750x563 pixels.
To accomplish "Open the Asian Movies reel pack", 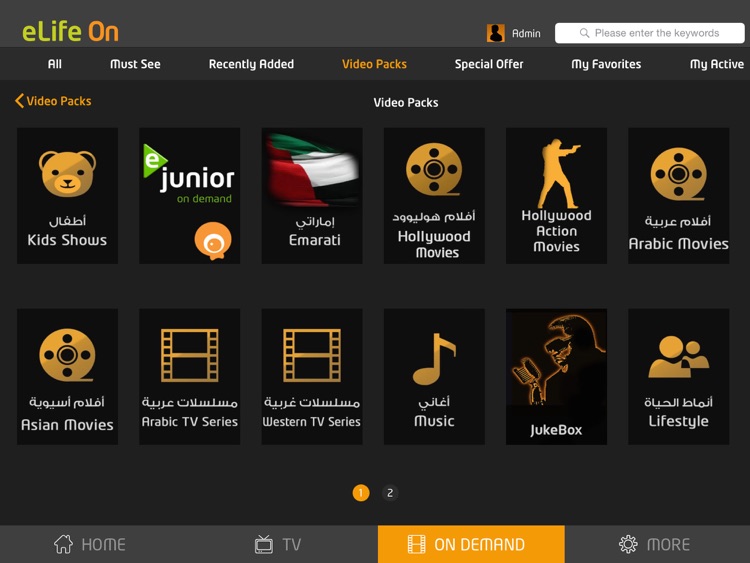I will (x=67, y=376).
